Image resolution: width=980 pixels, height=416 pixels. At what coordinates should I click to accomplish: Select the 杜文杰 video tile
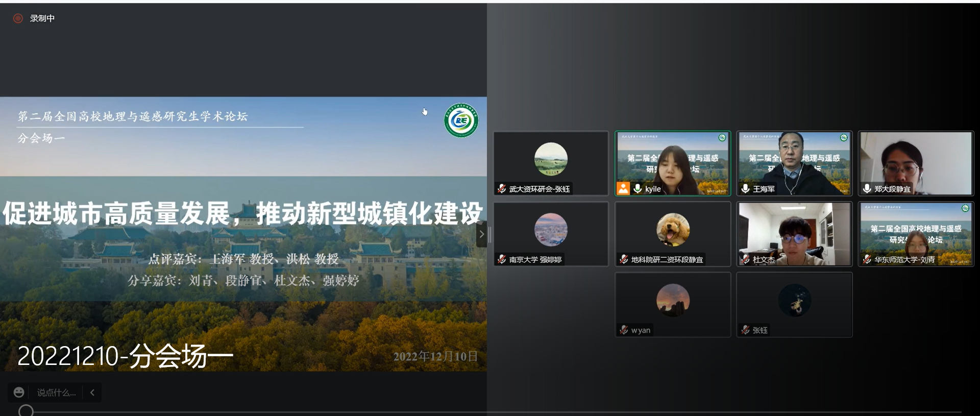(794, 233)
